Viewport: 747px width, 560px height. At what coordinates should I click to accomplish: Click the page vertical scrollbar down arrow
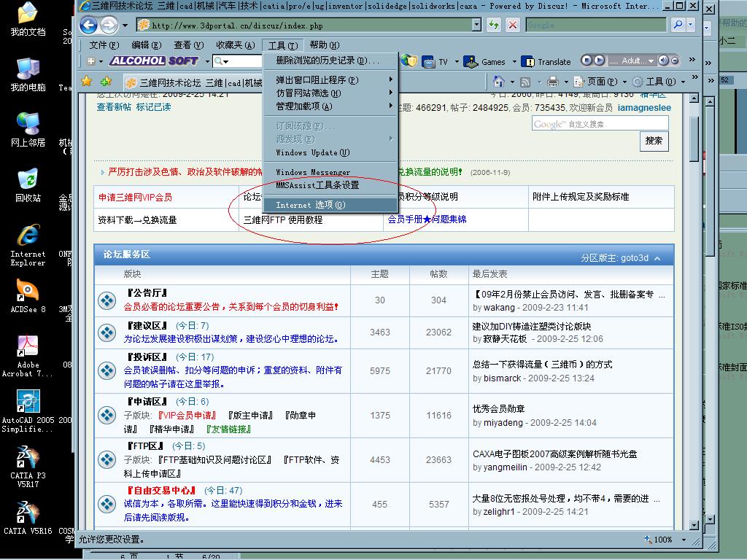tap(694, 525)
